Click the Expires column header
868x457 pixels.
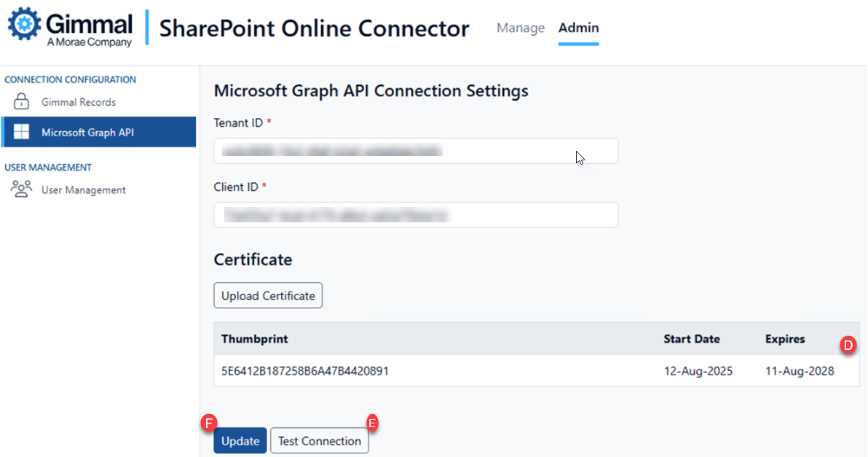tap(785, 339)
